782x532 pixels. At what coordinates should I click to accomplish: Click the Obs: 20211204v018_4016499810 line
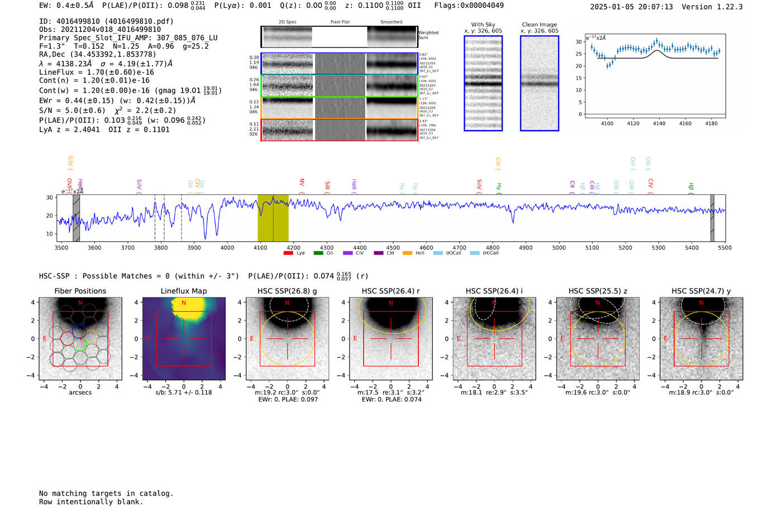[x=100, y=29]
